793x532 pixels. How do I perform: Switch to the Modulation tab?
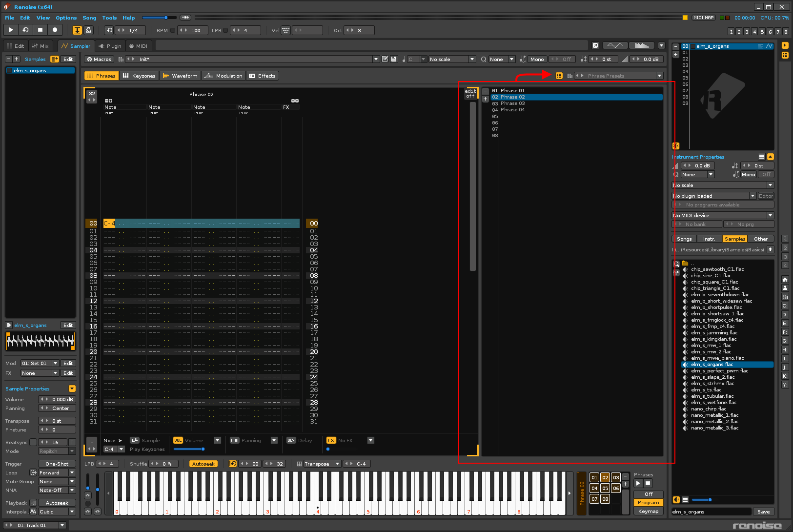[224, 76]
